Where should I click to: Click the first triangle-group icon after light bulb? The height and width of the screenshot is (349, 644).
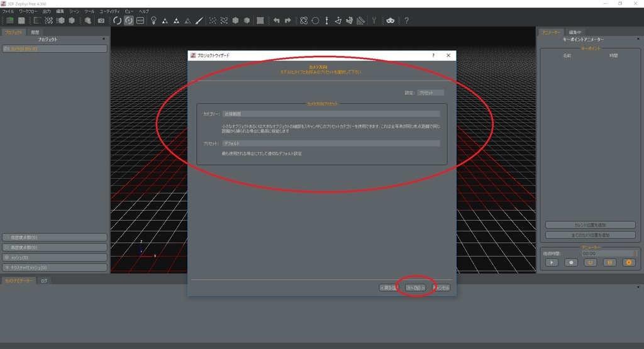pos(165,21)
